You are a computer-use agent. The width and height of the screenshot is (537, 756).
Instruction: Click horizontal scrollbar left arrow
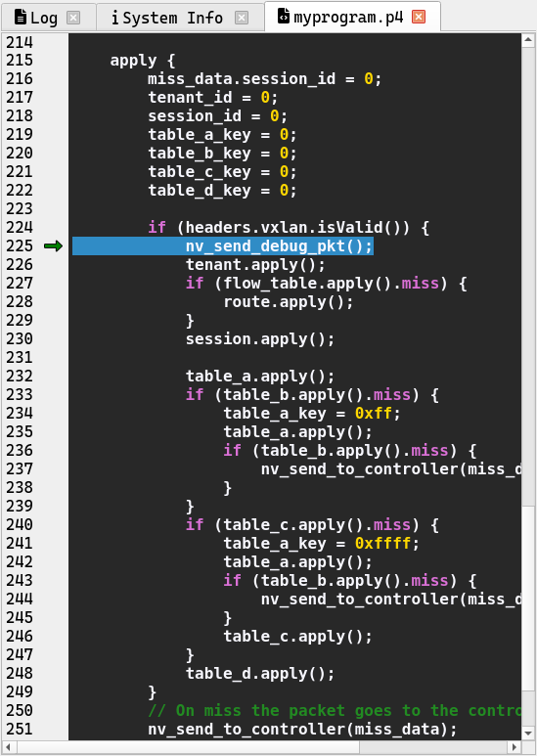(x=9, y=747)
